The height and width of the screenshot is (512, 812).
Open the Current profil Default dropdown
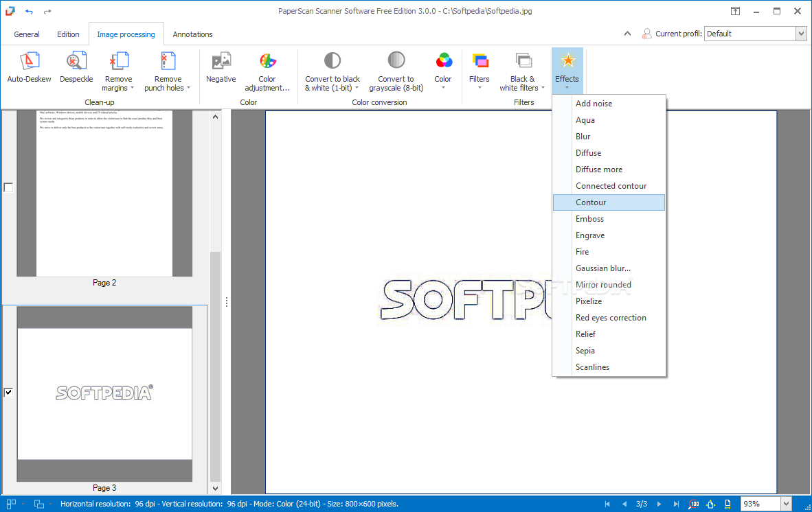click(x=801, y=34)
